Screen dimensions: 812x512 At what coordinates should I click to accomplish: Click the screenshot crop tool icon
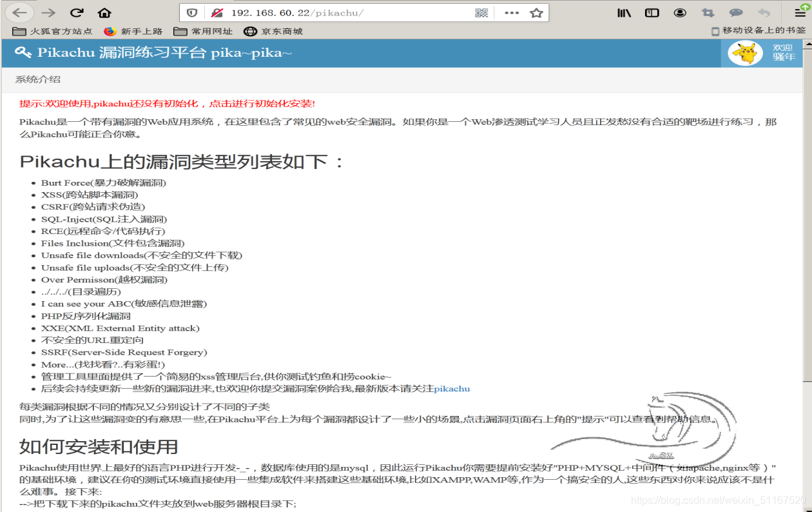[708, 13]
